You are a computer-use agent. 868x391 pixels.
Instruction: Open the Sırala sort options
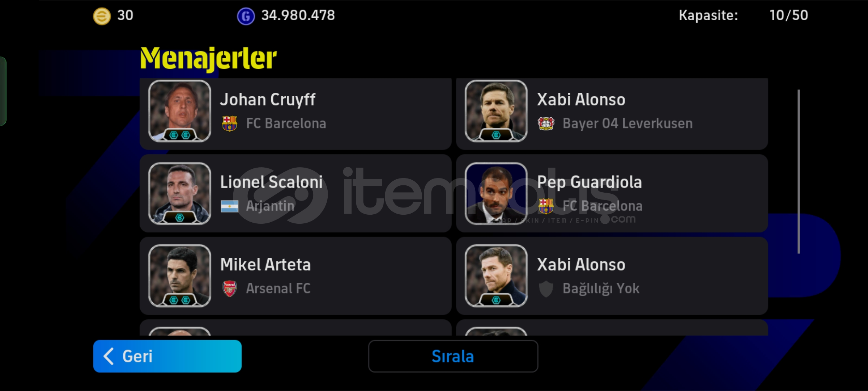(x=453, y=356)
